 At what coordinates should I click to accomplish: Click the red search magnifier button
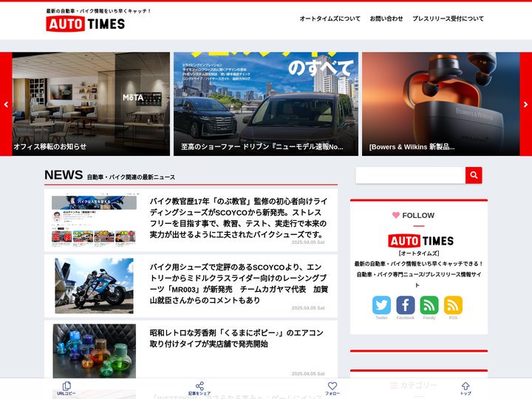[474, 175]
